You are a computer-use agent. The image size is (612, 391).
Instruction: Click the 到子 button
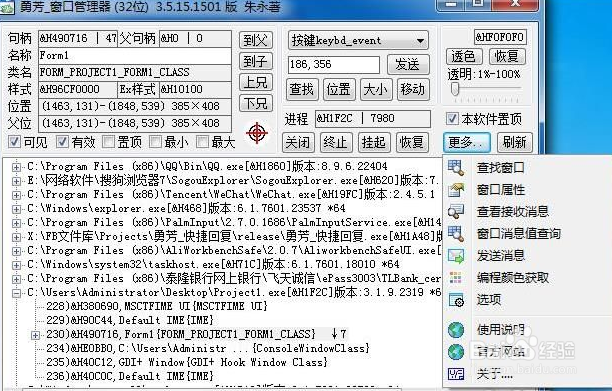coord(256,61)
